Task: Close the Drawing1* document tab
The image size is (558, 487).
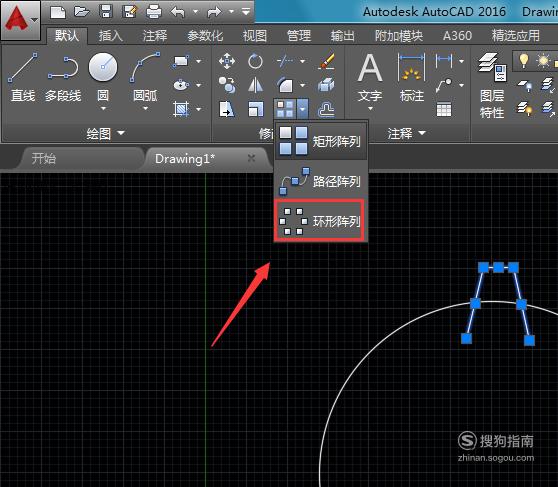Action: click(251, 158)
